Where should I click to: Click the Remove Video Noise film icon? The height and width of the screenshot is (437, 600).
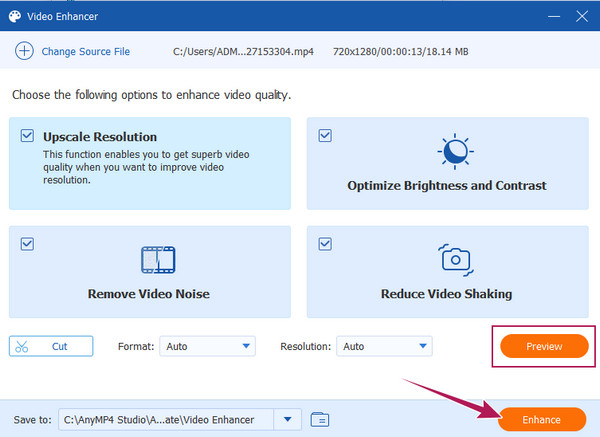tap(158, 260)
